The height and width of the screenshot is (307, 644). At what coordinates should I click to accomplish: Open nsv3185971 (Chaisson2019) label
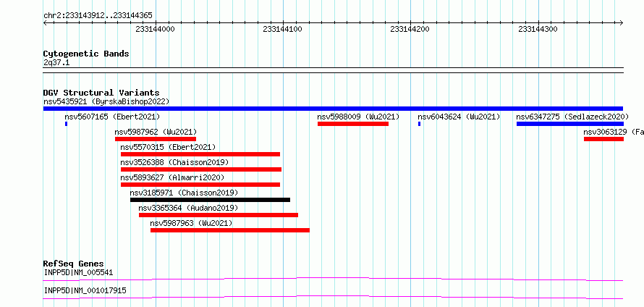pos(184,193)
